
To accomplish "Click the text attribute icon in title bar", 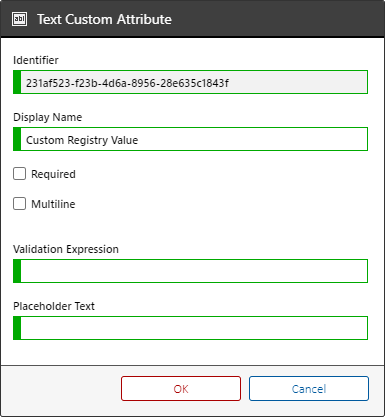I will pyautogui.click(x=19, y=19).
